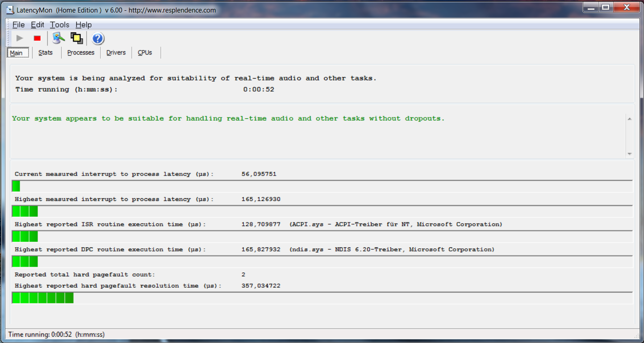Click the status bar Time running text
Image resolution: width=644 pixels, height=343 pixels.
point(56,335)
